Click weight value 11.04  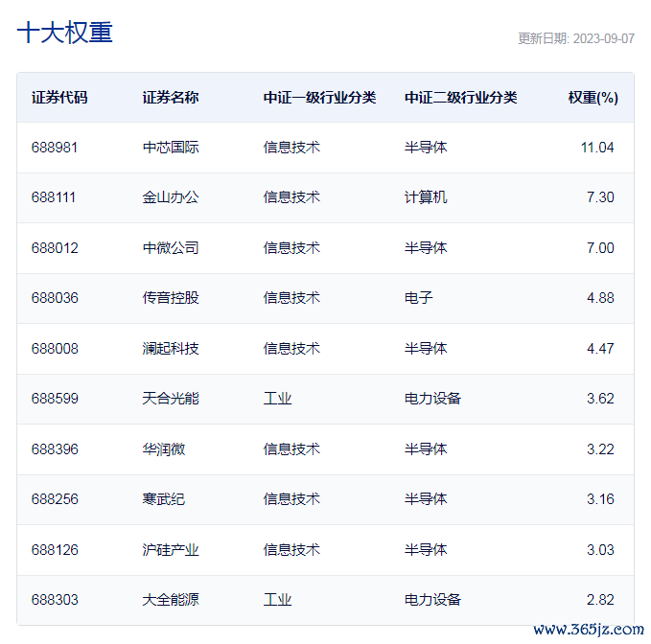tap(597, 148)
